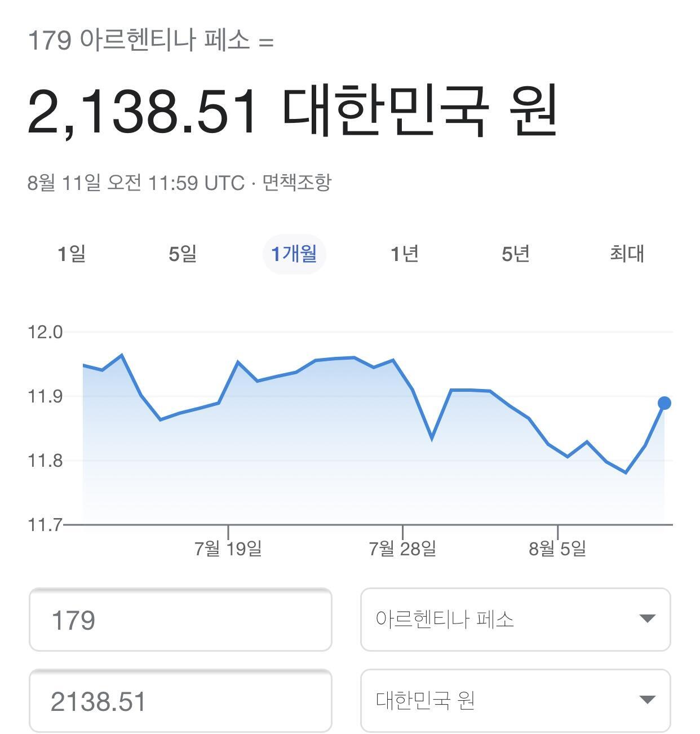The image size is (700, 734).
Task: Switch chart to the 5년 range
Action: click(x=516, y=254)
